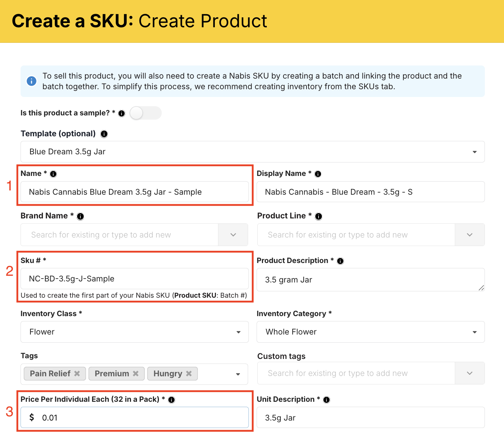Click the Name field info icon
The image size is (504, 434).
pos(53,174)
